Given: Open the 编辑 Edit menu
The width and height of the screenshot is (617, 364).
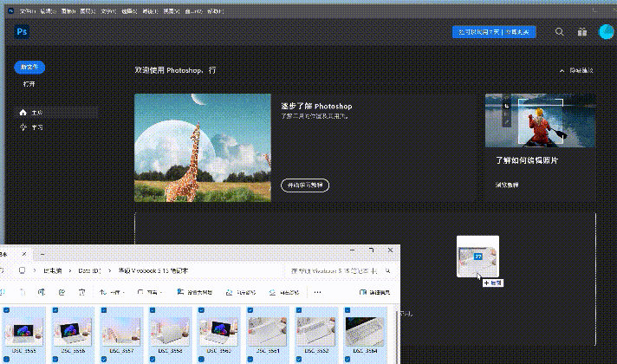Looking at the screenshot, I should tap(48, 11).
